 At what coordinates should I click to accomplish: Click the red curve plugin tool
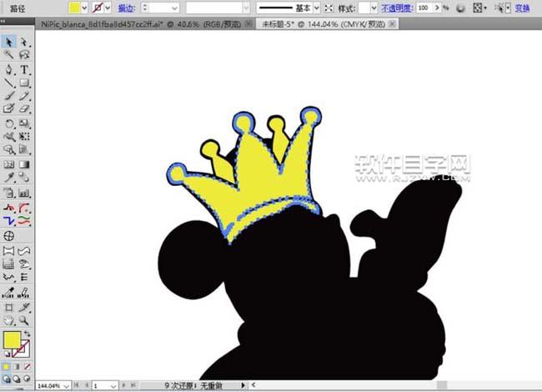(24, 209)
